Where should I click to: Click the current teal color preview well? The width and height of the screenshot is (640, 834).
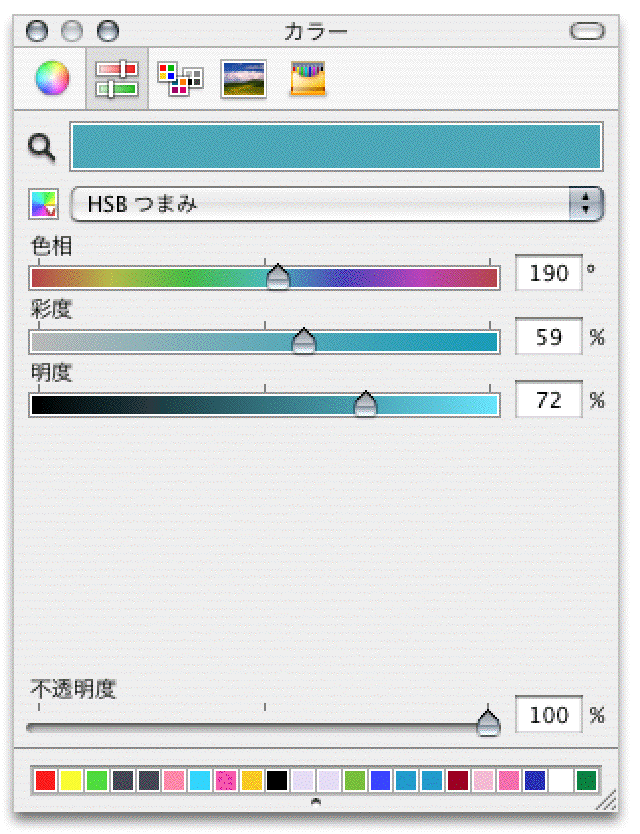(x=337, y=146)
